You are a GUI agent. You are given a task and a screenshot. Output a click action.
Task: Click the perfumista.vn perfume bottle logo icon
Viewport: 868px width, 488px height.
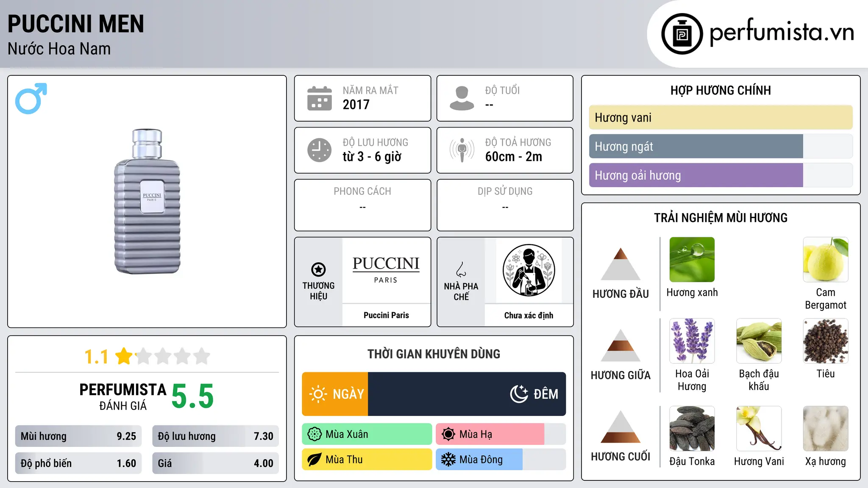pos(682,34)
